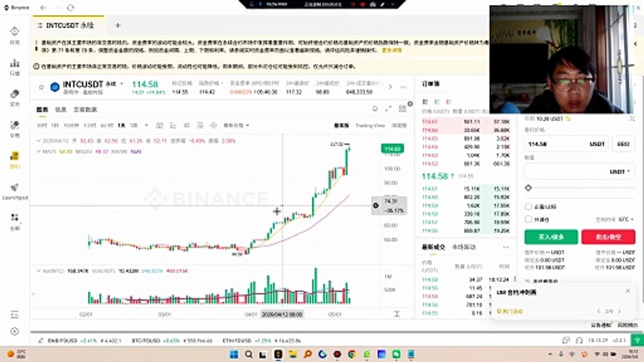The height and width of the screenshot is (362, 644).
Task: Expand the chart to fullscreen
Action: (x=388, y=109)
